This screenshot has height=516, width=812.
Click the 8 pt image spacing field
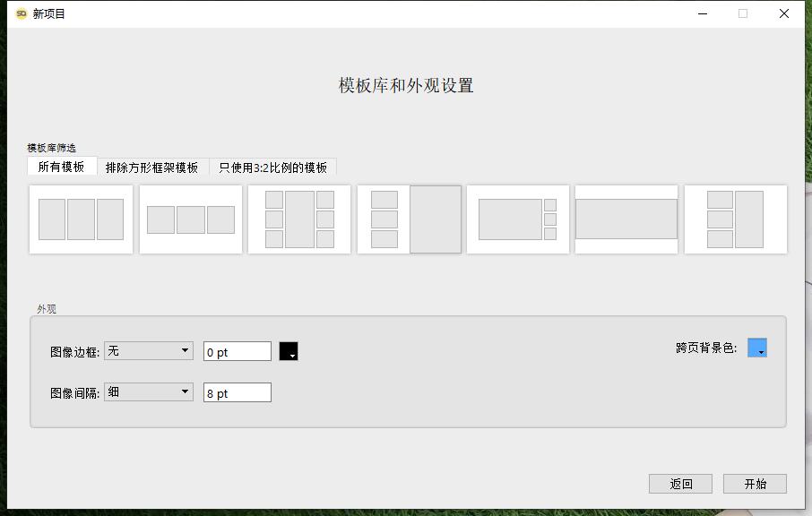[x=238, y=392]
